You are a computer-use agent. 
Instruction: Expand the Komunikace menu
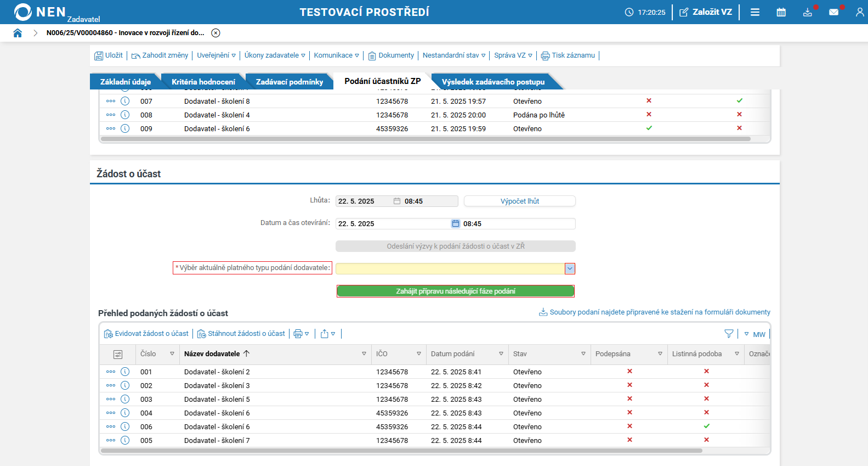pos(336,55)
